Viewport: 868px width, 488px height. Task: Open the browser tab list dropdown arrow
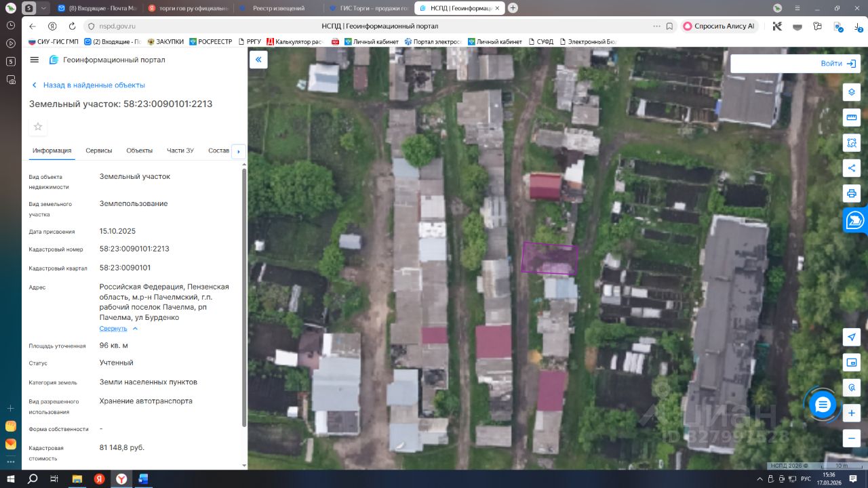44,8
